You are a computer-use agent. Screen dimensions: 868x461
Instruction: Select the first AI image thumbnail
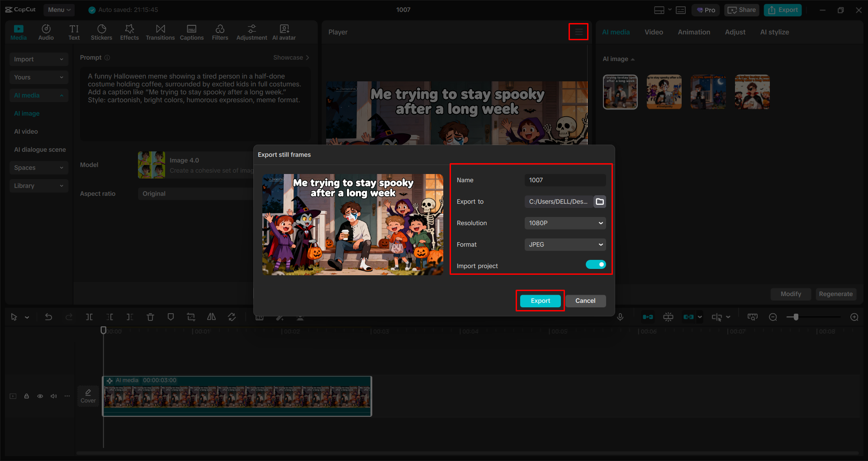pyautogui.click(x=620, y=92)
